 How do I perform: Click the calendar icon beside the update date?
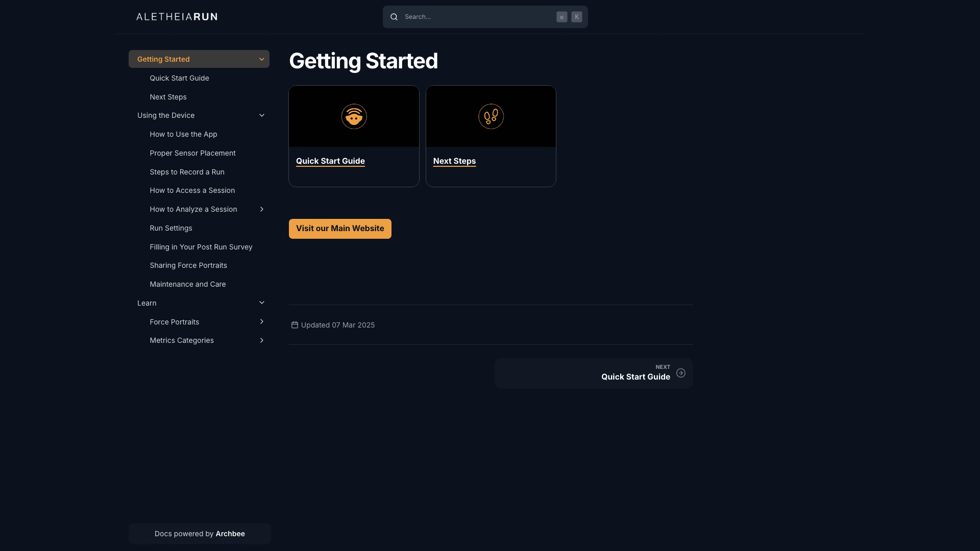click(295, 324)
